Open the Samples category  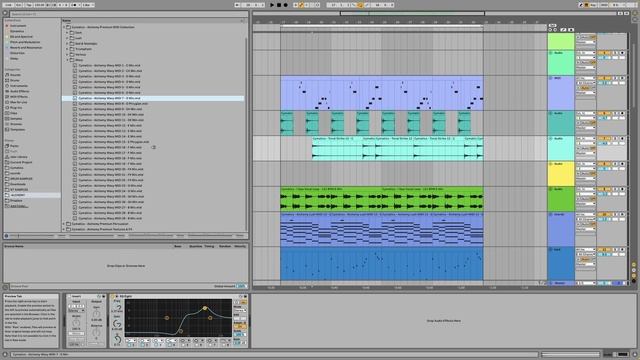point(16,119)
